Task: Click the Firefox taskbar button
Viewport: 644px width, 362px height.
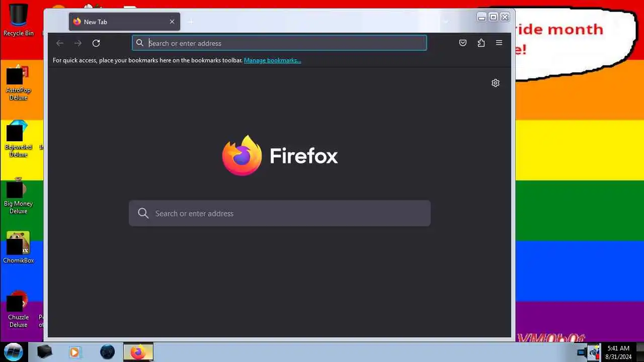Action: point(138,352)
